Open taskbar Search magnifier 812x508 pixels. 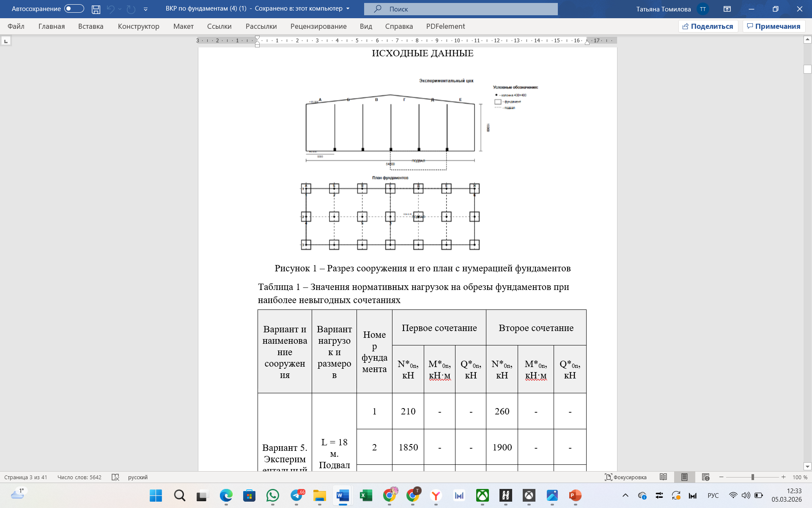[179, 495]
